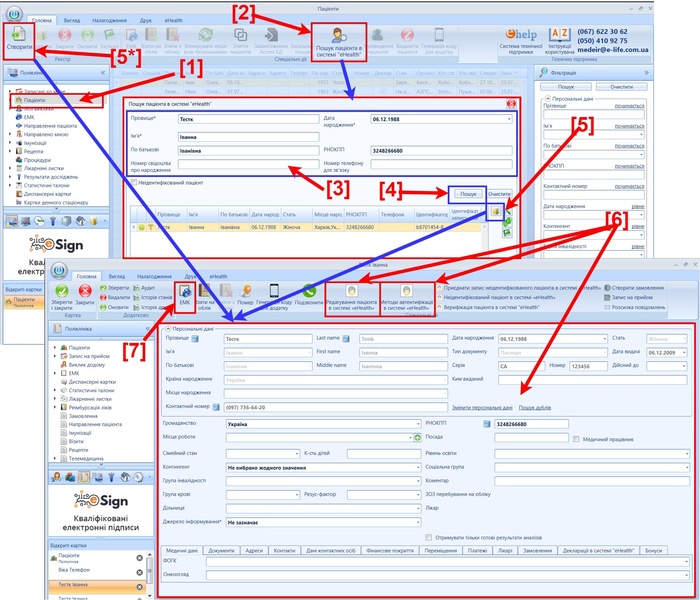Close the eHealth patient search dialog
700x600 pixels.
511,104
